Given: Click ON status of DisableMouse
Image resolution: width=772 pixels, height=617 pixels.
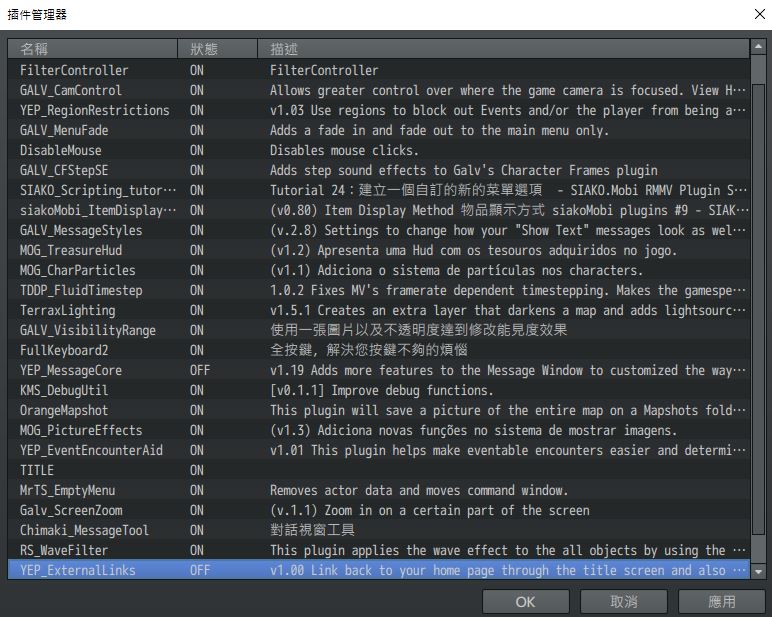Looking at the screenshot, I should [x=197, y=150].
